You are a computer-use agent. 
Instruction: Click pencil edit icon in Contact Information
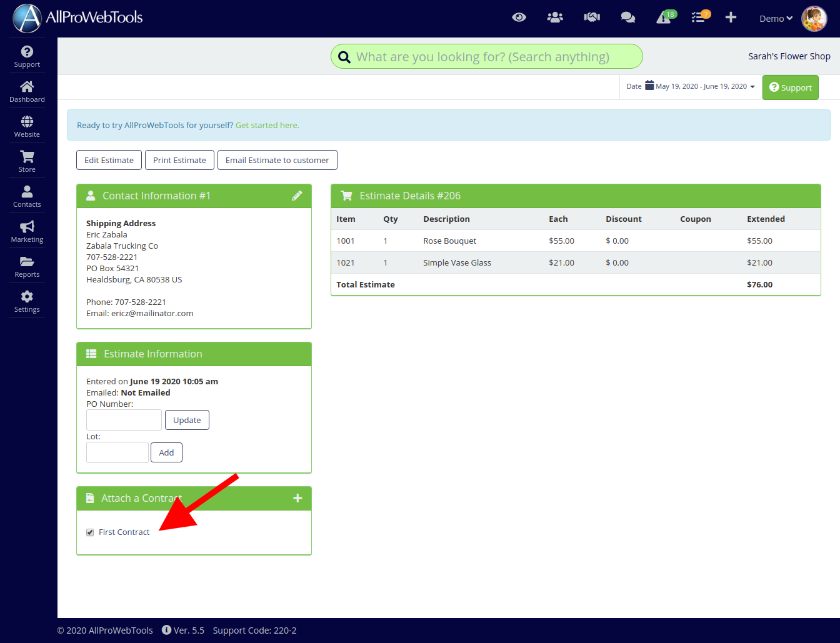tap(297, 196)
